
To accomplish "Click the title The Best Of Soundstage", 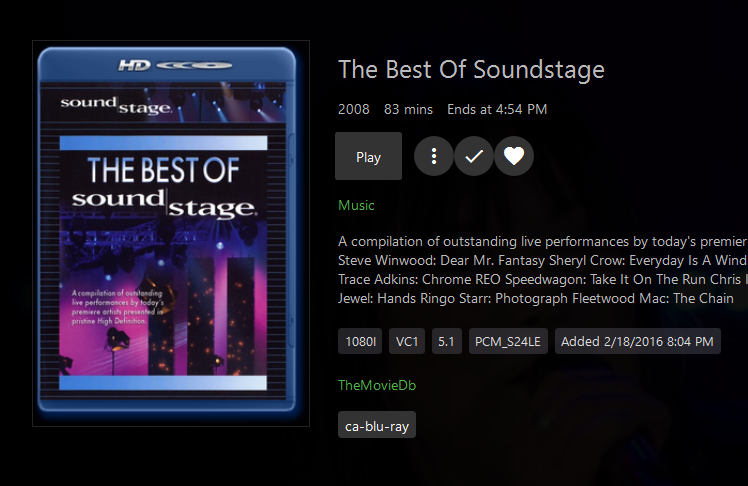I will point(471,70).
